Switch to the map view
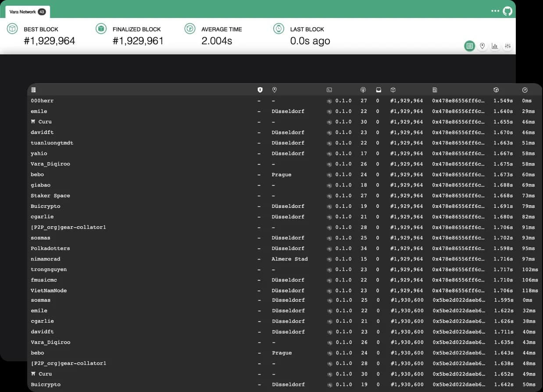 482,46
